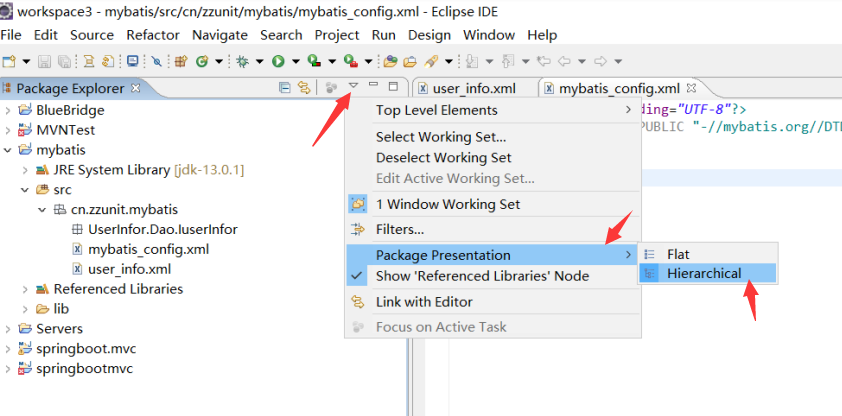The image size is (842, 416).
Task: Open the Package Explorer View Menu triangle
Action: [x=353, y=85]
